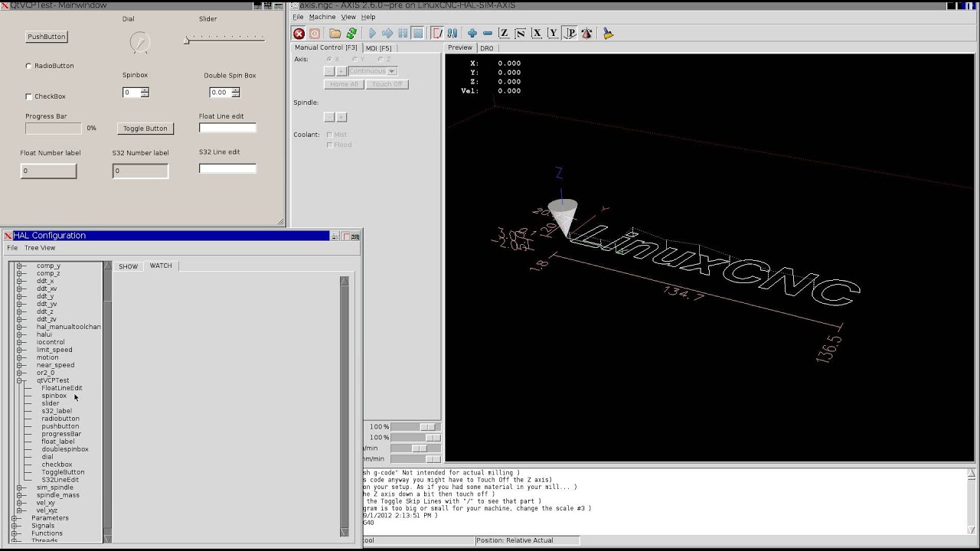This screenshot has height=551, width=980.
Task: Switch to Y view icon
Action: [553, 34]
